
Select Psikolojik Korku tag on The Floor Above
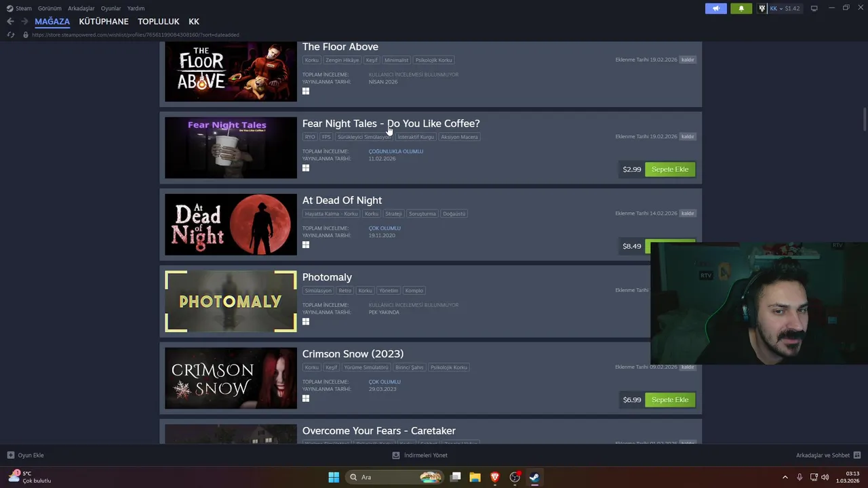point(433,60)
